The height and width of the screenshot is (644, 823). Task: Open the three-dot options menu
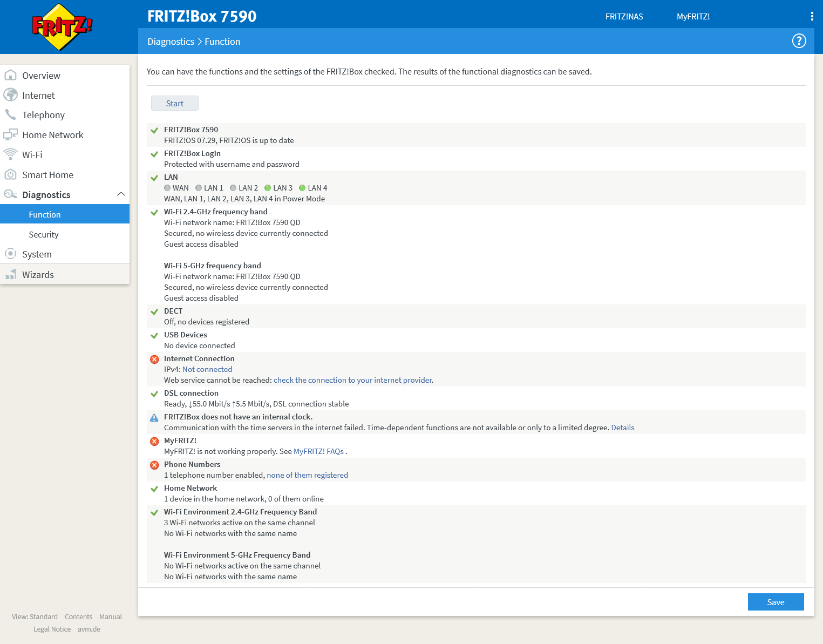(812, 16)
